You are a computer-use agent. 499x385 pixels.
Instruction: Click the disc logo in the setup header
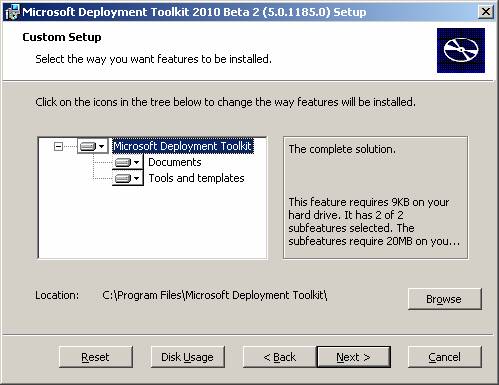point(461,50)
